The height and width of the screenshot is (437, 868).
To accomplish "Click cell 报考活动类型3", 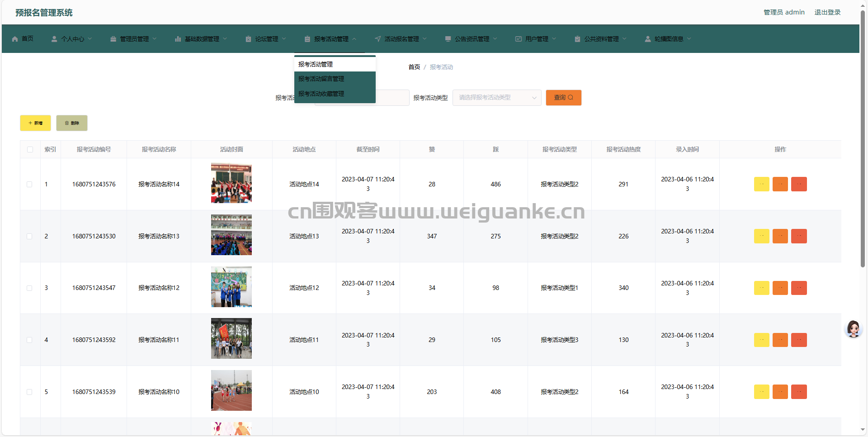I will pos(560,340).
